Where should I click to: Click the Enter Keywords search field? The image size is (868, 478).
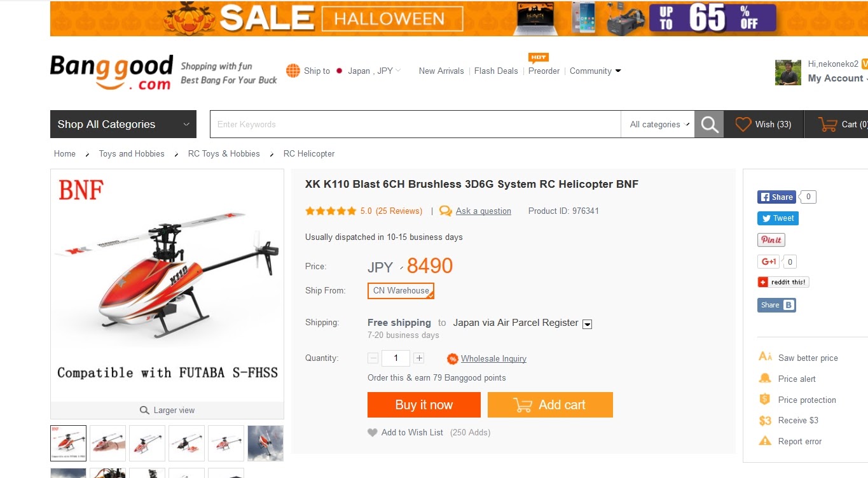415,124
